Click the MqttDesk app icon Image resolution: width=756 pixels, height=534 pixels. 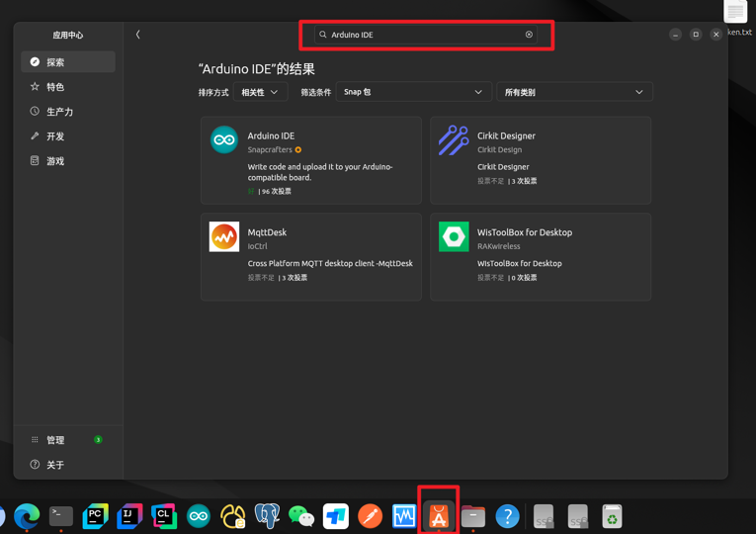[x=224, y=237]
